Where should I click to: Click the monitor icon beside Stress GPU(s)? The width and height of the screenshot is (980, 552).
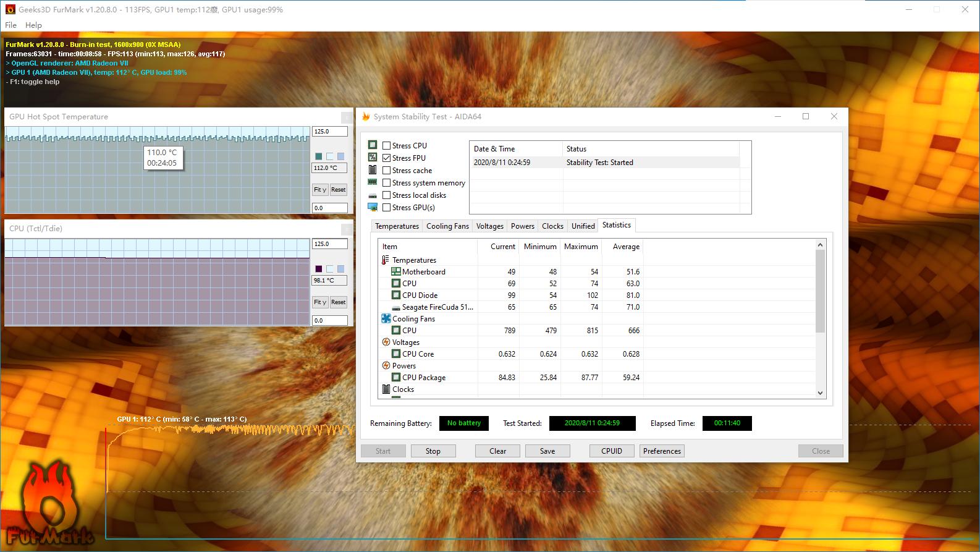(373, 207)
